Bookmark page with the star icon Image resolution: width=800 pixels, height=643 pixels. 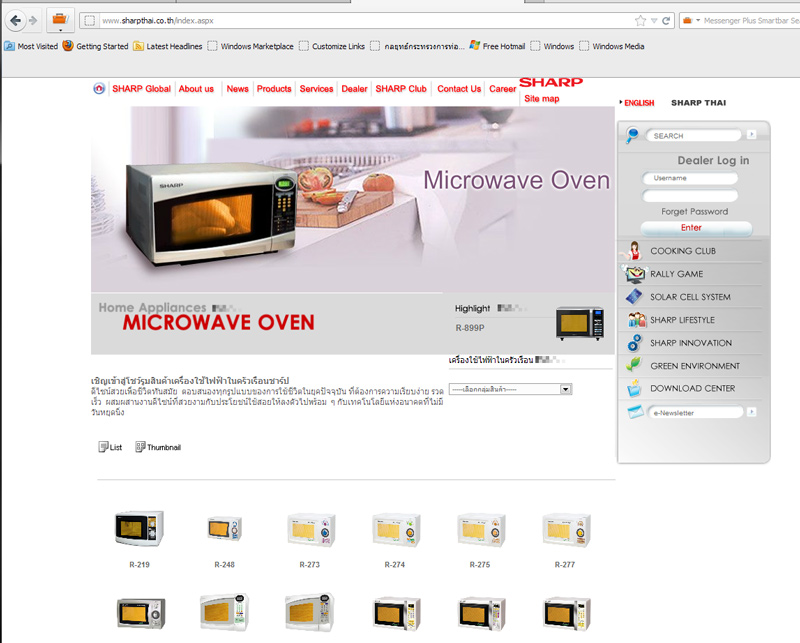pyautogui.click(x=640, y=20)
